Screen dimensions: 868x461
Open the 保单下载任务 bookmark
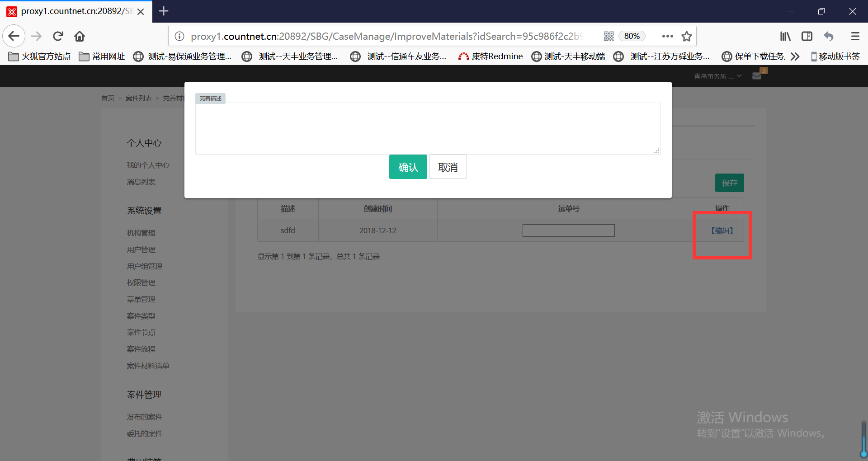(x=754, y=56)
